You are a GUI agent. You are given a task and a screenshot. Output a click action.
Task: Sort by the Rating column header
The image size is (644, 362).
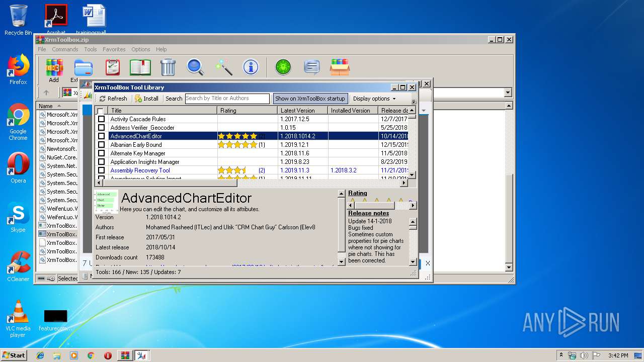(247, 111)
